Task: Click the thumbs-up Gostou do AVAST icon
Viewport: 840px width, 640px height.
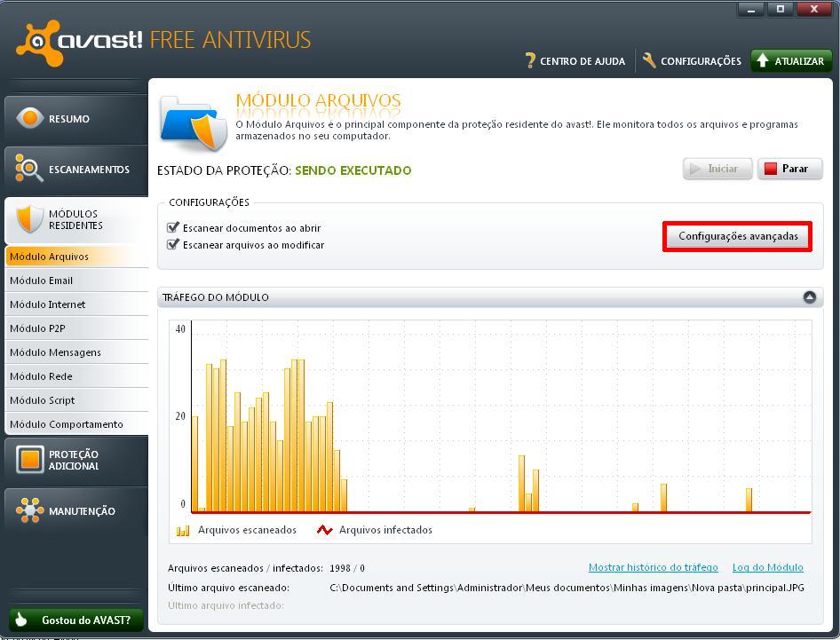Action: (x=21, y=619)
